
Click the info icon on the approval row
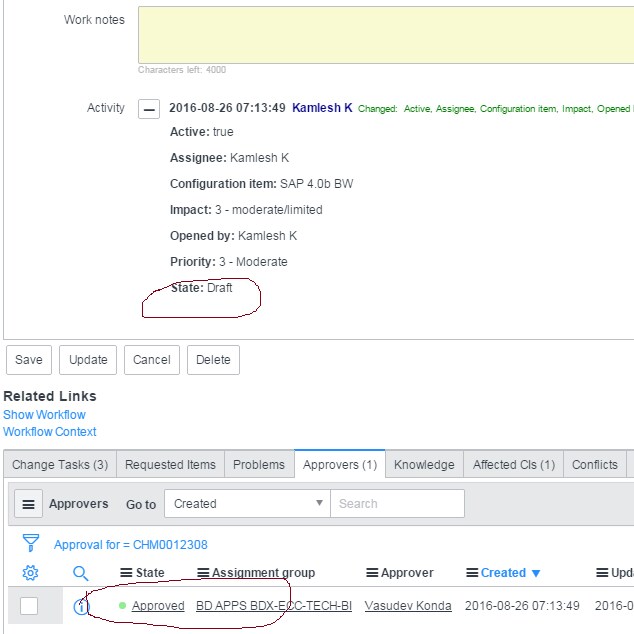[81, 606]
